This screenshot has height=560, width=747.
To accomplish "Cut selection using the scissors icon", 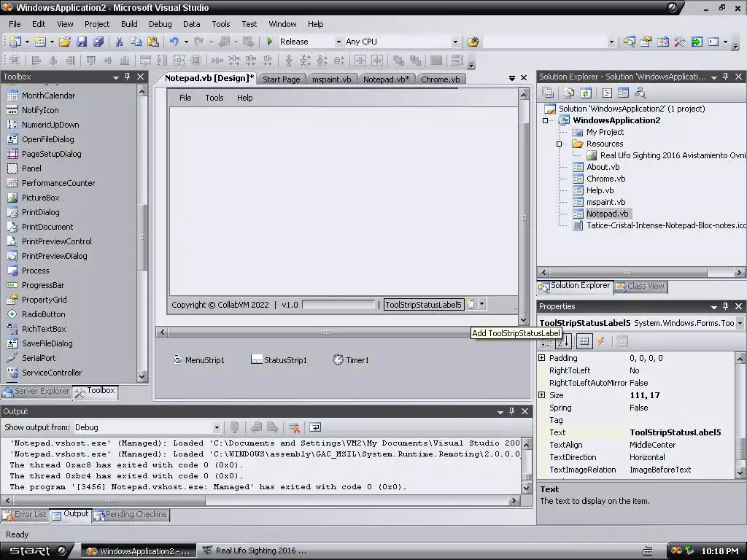I will [119, 42].
